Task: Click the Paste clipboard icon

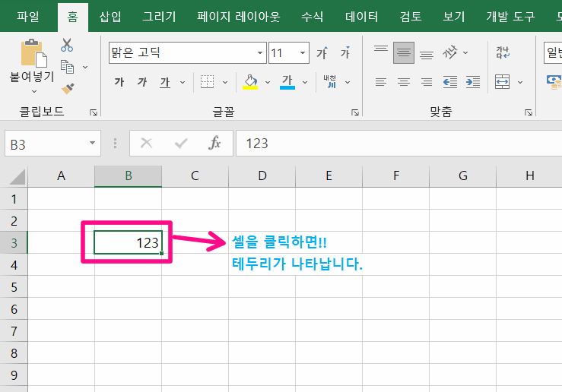Action: tap(33, 53)
